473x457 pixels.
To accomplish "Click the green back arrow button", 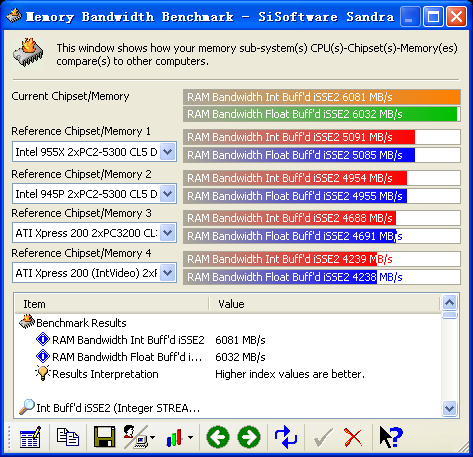I will [x=218, y=437].
